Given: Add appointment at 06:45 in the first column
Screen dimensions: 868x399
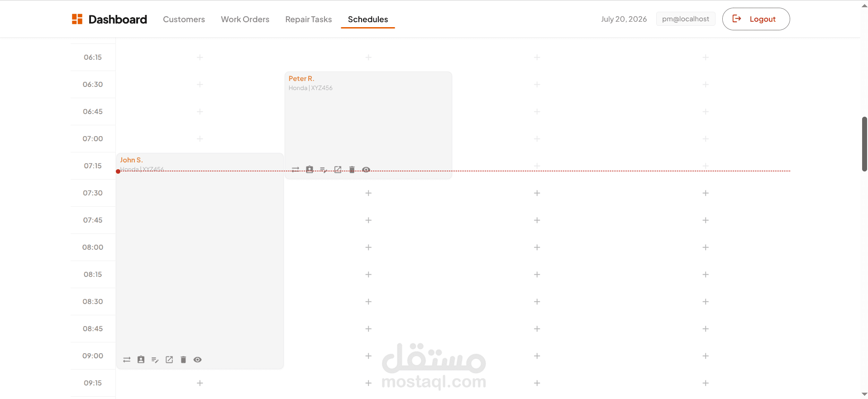Looking at the screenshot, I should tap(200, 112).
